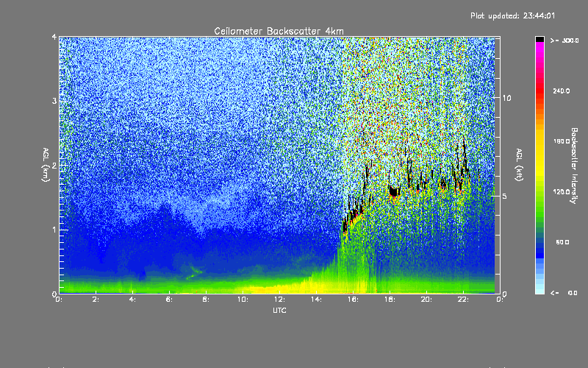Select the 22: hour tick label
The height and width of the screenshot is (368, 588).
click(x=463, y=300)
